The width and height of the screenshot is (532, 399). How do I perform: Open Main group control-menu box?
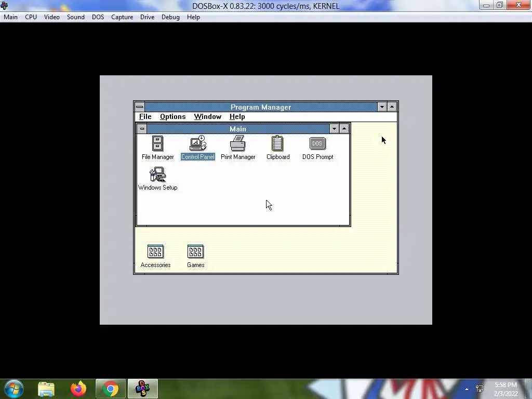pos(142,129)
